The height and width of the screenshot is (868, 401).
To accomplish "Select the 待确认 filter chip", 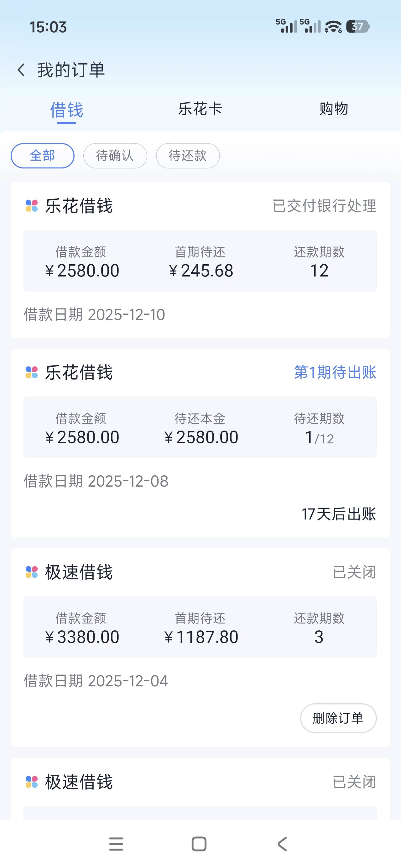I will click(x=115, y=156).
